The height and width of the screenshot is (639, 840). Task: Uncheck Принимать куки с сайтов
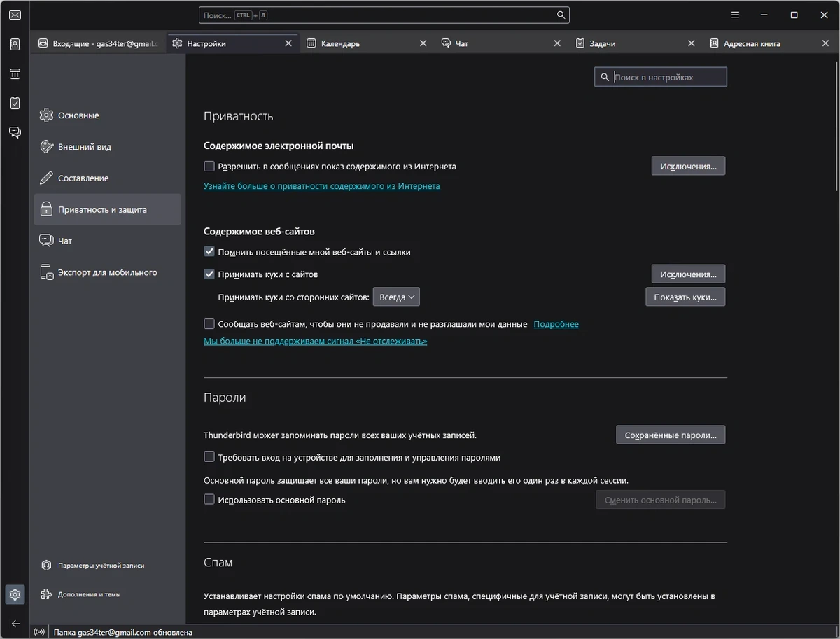coord(209,274)
